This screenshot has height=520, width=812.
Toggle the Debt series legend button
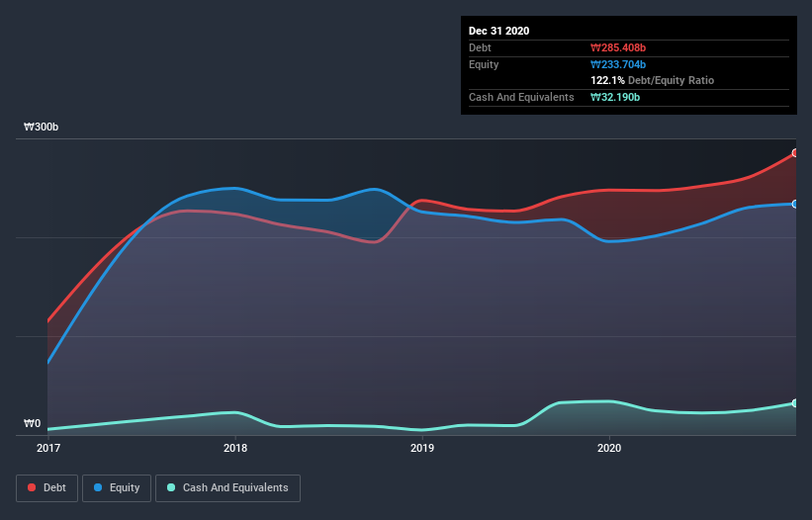pyautogui.click(x=47, y=488)
